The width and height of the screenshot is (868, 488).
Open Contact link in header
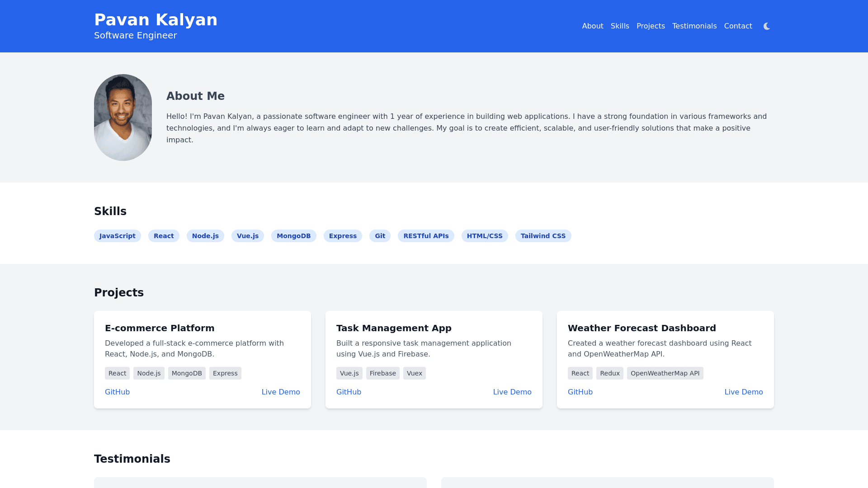point(738,26)
